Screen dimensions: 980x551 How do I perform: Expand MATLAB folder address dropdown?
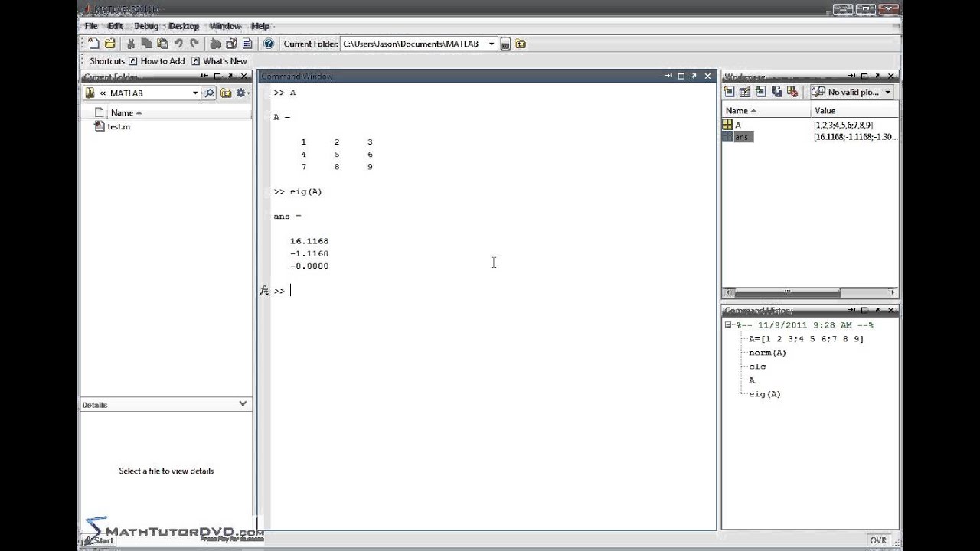point(195,93)
